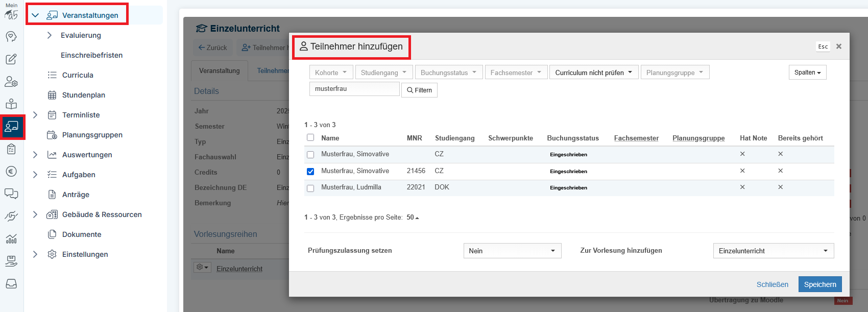Open the Mein A5 logo home
Image resolution: width=868 pixels, height=312 pixels.
click(11, 11)
